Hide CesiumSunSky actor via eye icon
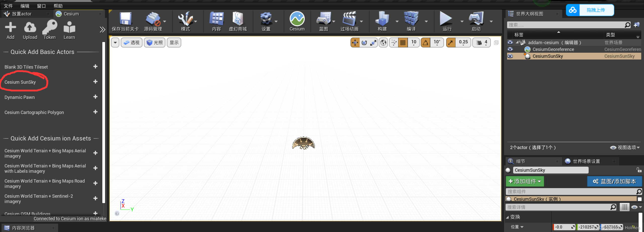644x232 pixels. tap(510, 56)
